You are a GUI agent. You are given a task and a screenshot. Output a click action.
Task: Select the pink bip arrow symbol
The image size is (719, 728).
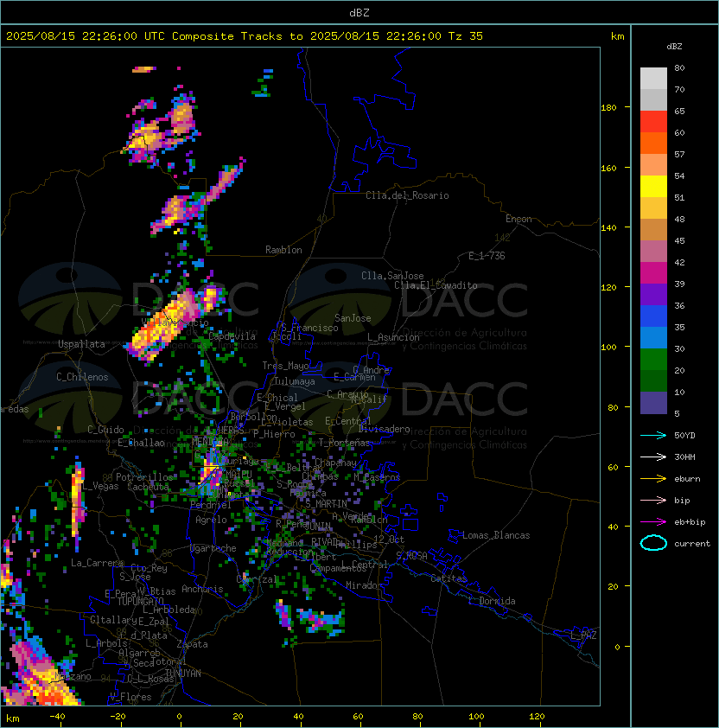pyautogui.click(x=653, y=500)
